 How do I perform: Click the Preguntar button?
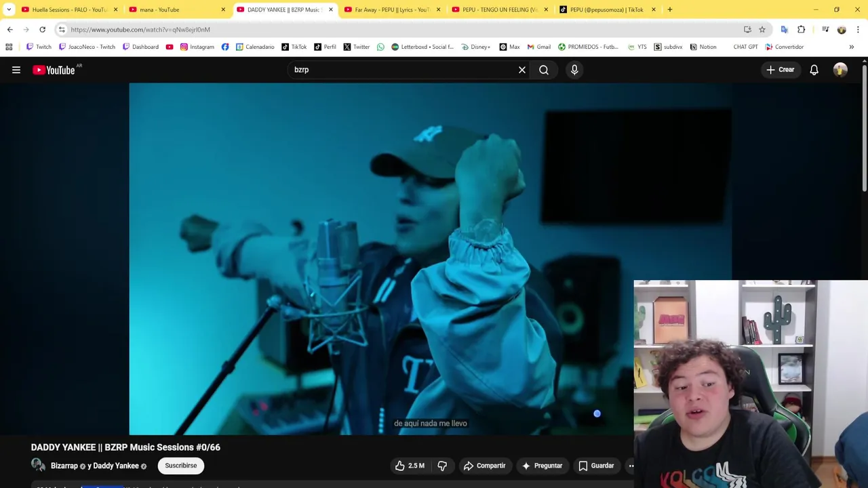point(541,466)
